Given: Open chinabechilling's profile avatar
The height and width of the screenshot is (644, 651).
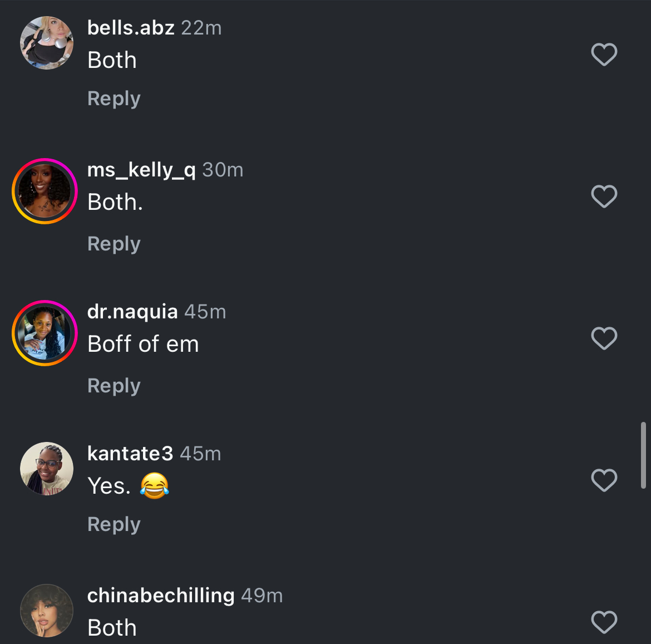Looking at the screenshot, I should point(47,611).
